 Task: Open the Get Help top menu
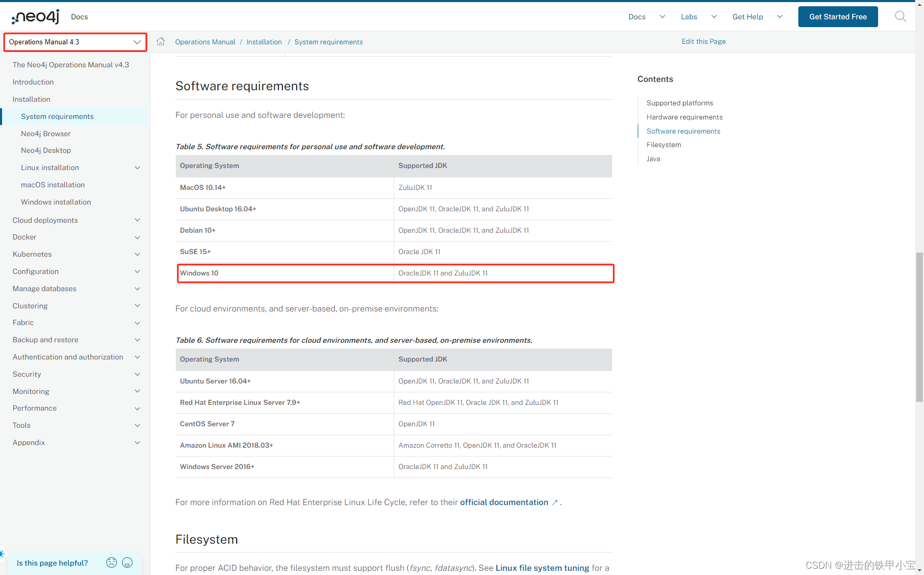(748, 17)
